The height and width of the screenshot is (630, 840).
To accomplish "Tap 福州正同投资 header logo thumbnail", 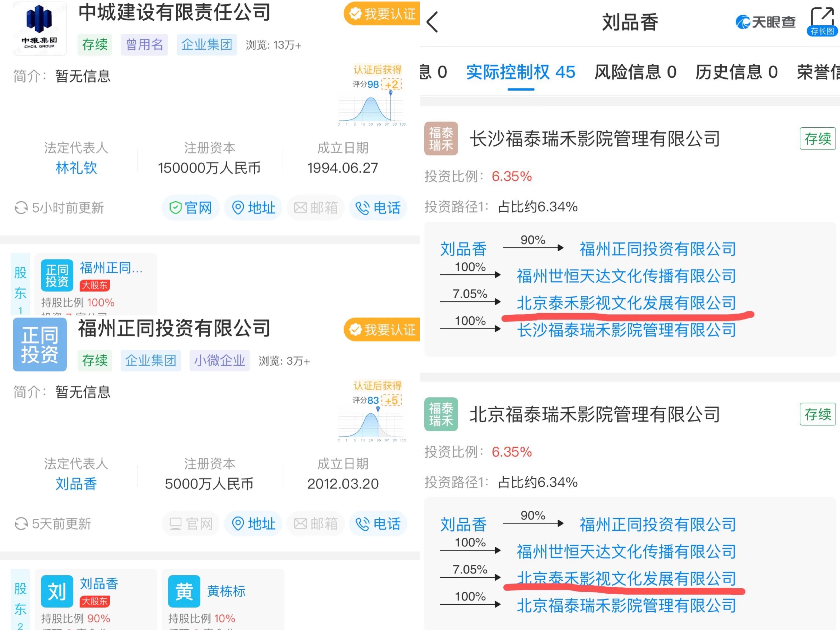I will (x=40, y=344).
